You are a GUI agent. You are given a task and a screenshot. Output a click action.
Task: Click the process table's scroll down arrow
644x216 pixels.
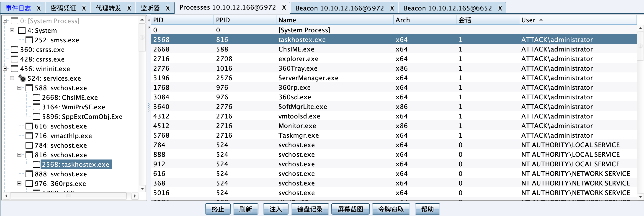[640, 197]
